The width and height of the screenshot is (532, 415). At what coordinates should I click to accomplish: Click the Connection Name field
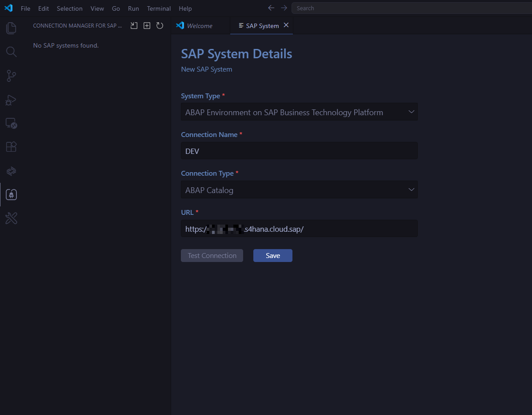point(299,151)
